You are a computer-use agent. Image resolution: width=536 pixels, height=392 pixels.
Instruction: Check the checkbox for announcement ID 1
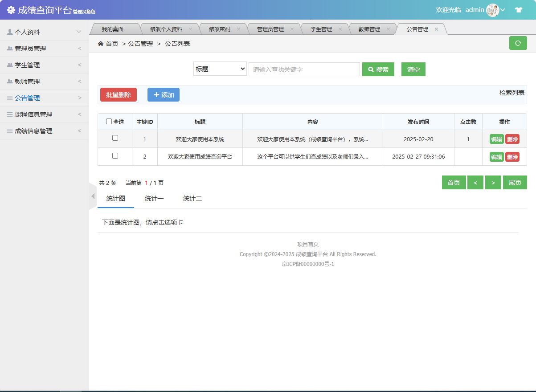click(x=115, y=139)
